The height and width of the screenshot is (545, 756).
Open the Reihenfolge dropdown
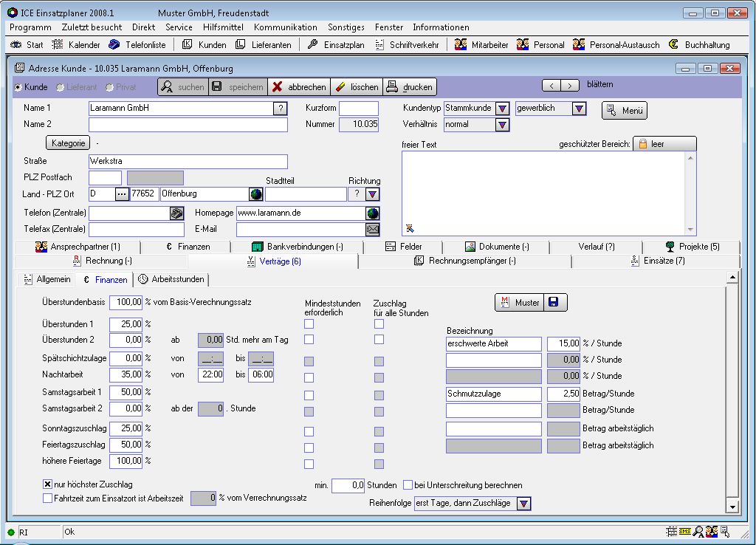click(523, 504)
